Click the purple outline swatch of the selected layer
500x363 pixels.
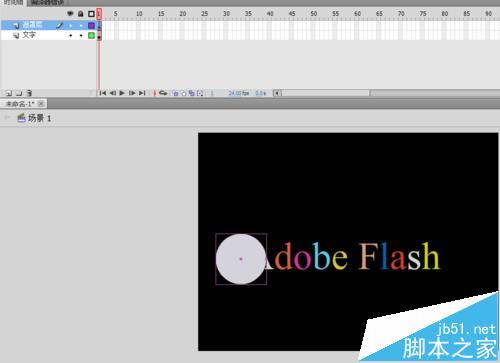(x=91, y=25)
